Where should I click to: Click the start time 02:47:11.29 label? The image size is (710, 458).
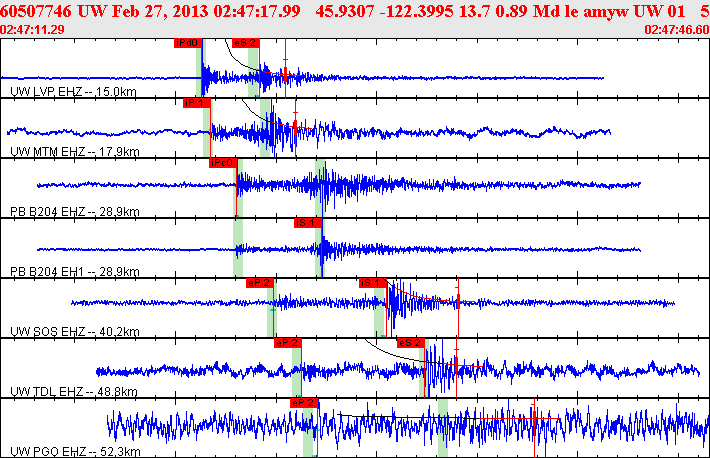pyautogui.click(x=33, y=30)
